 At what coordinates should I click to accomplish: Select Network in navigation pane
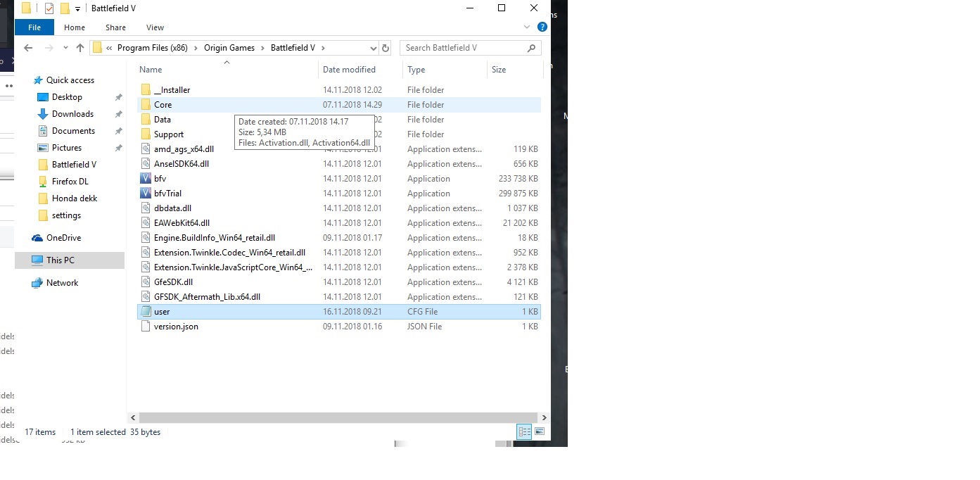(62, 283)
